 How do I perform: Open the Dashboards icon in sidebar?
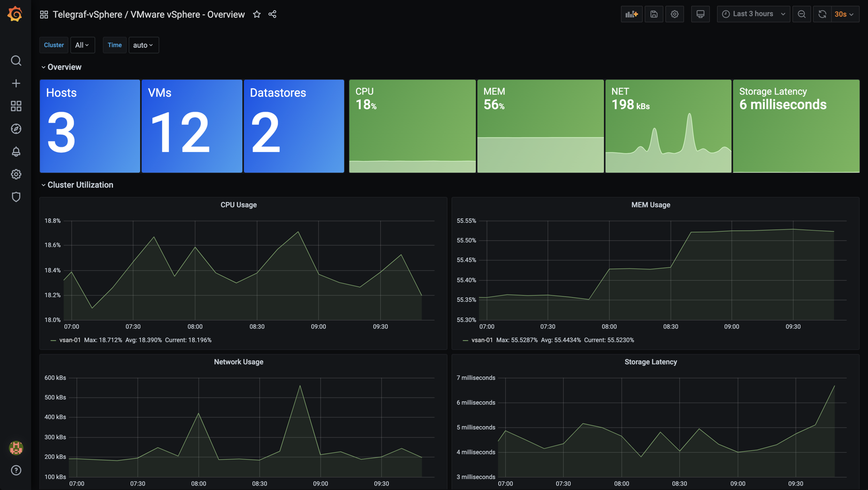coord(16,106)
